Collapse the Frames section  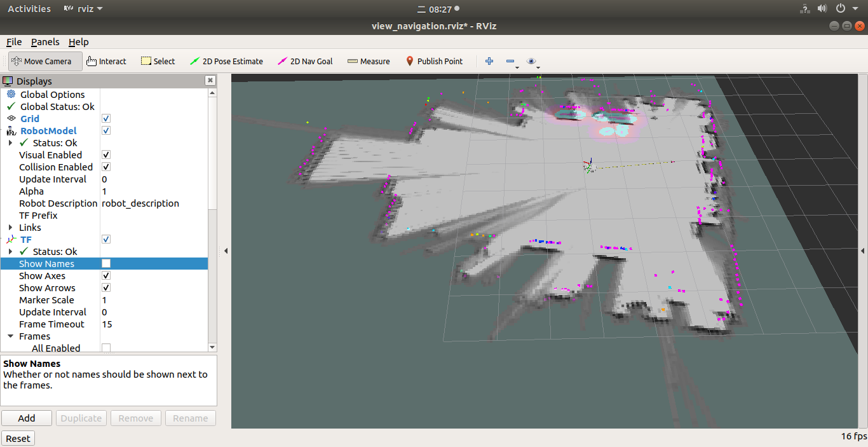(x=10, y=336)
